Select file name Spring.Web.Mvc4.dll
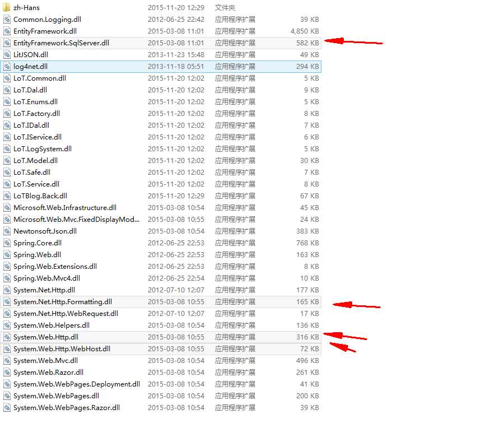 click(x=46, y=278)
